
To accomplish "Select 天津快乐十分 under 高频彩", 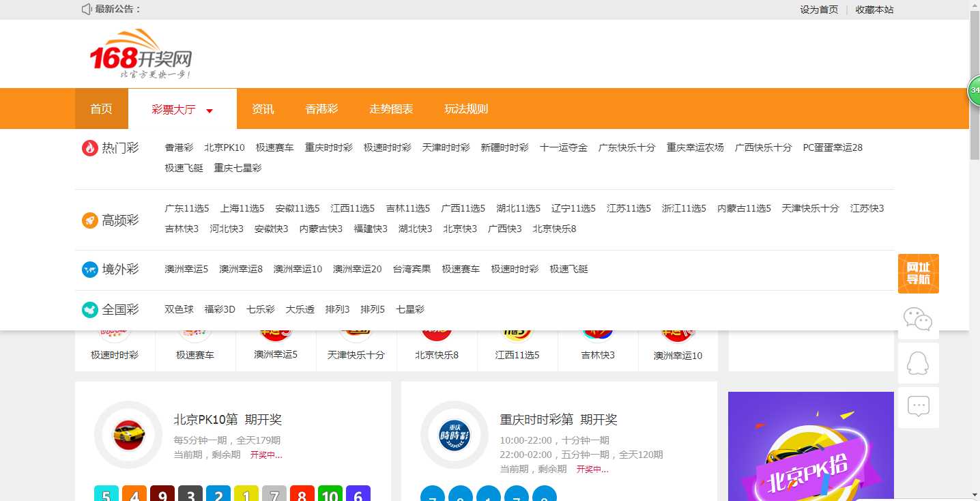I will tap(811, 208).
